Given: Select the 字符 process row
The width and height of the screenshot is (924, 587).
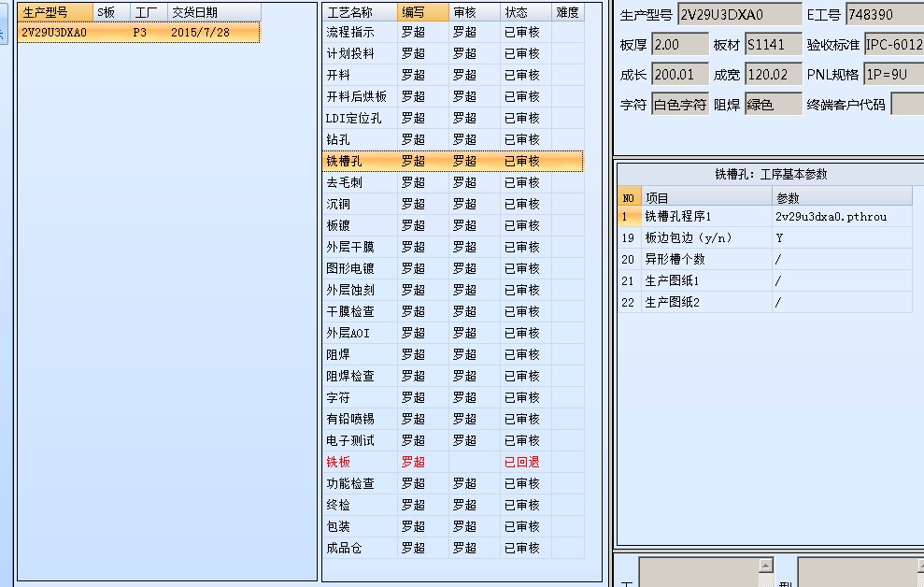Looking at the screenshot, I should tap(453, 398).
